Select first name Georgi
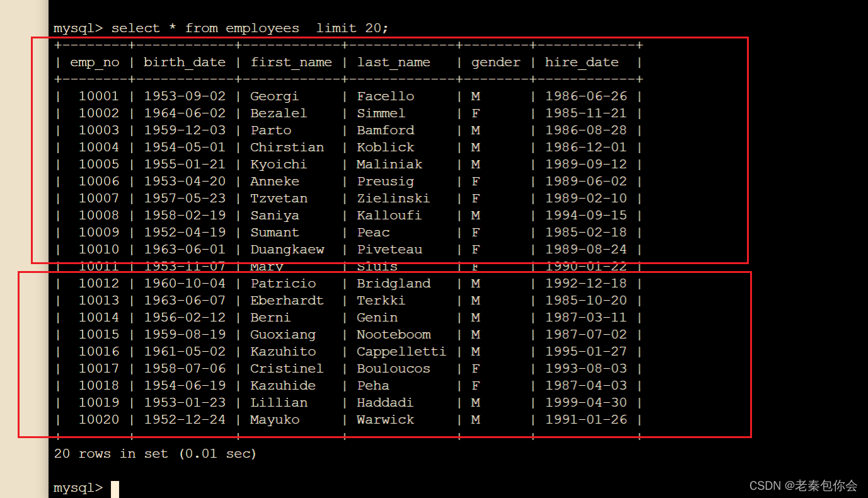Screen dimensions: 868x498 [275, 96]
